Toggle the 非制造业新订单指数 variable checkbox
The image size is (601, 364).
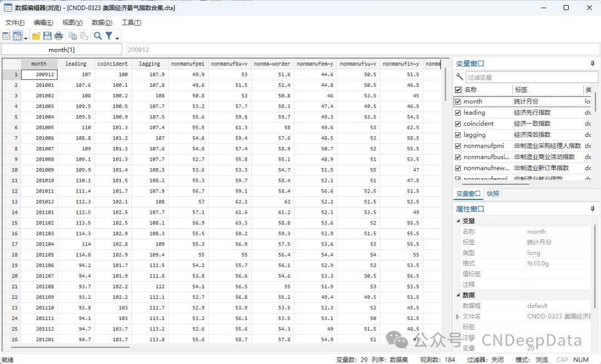[457, 168]
